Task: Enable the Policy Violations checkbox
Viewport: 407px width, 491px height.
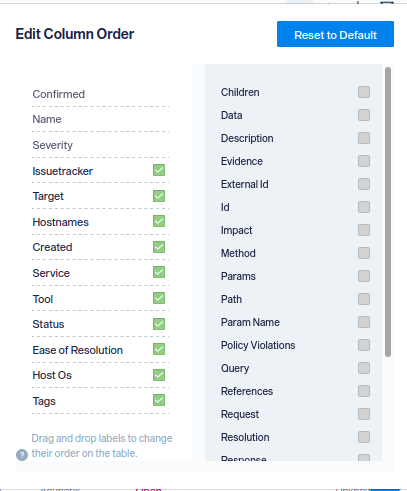Action: click(364, 345)
